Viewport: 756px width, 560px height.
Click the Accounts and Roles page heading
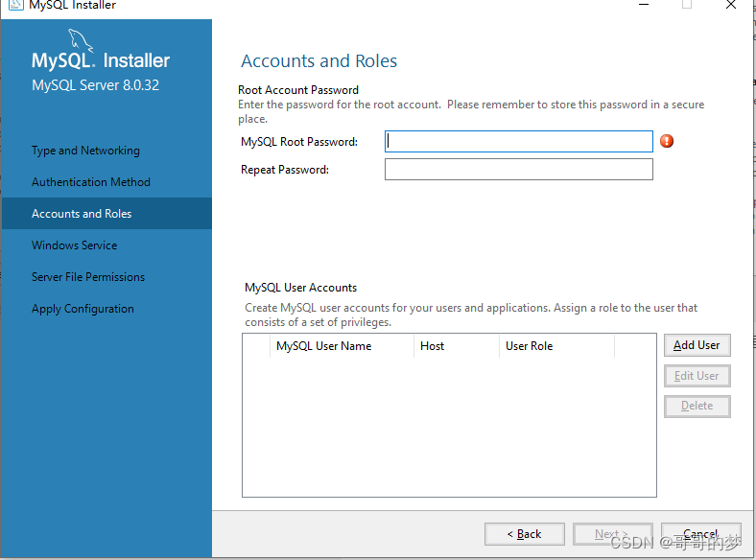tap(319, 61)
